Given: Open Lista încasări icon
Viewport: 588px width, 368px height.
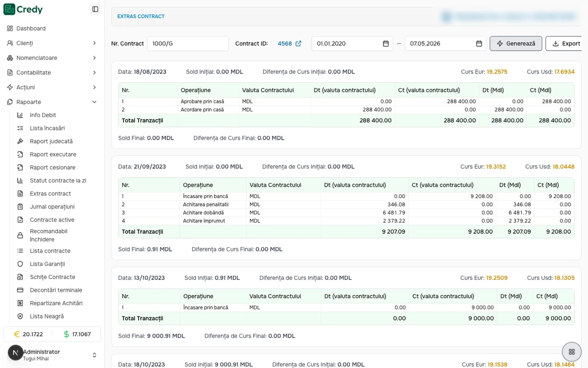Looking at the screenshot, I should point(20,128).
